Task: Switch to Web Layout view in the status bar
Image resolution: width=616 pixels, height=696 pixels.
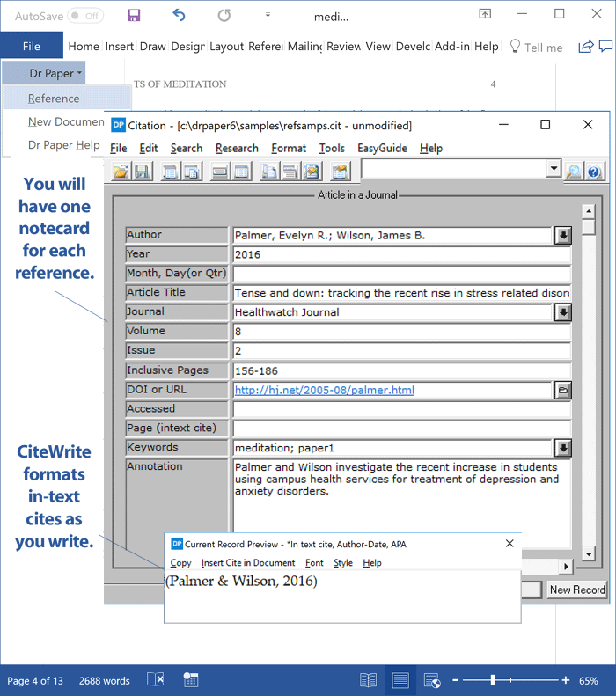Action: [x=431, y=680]
